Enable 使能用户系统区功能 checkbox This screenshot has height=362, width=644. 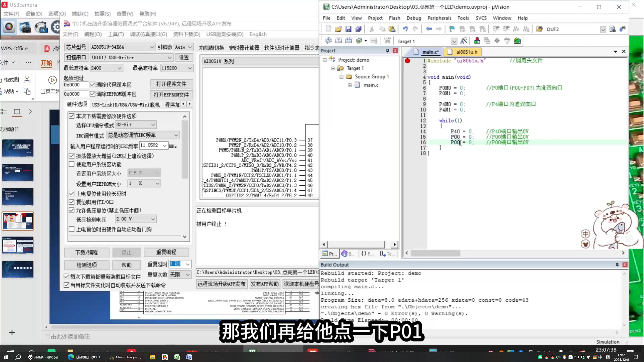pos(72,164)
